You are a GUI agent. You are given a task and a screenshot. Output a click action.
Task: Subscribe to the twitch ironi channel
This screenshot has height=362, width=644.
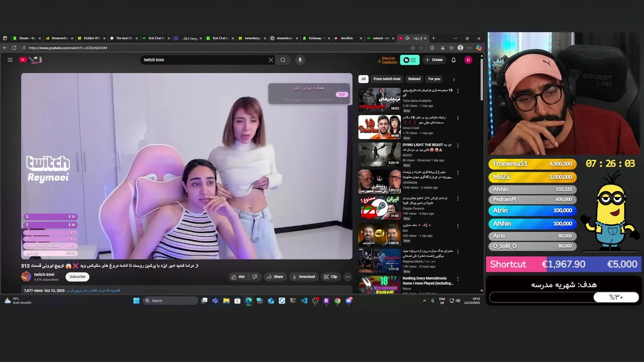pos(77,277)
